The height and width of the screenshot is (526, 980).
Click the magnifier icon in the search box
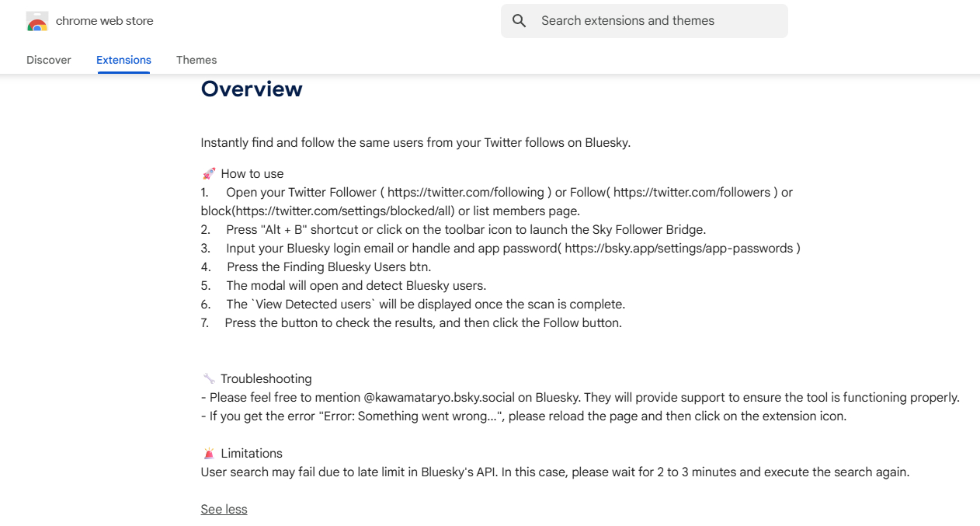pyautogui.click(x=520, y=21)
